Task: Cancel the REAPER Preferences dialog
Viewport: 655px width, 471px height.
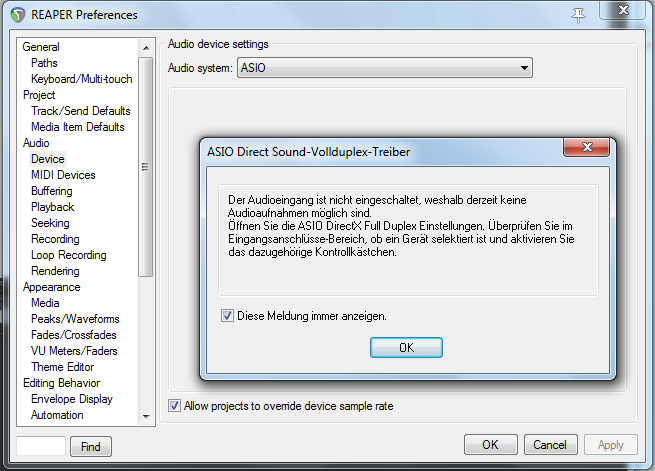Action: click(550, 445)
